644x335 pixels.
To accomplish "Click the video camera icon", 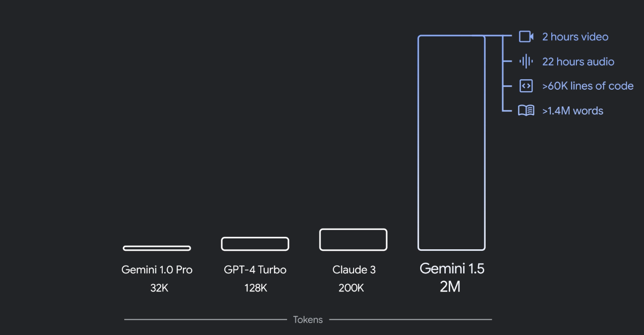I will pos(526,37).
